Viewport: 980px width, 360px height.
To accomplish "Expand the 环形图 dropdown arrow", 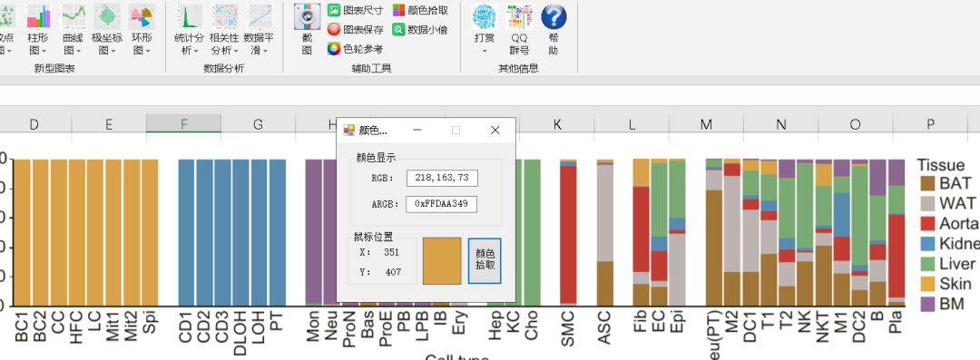I will pos(148,51).
